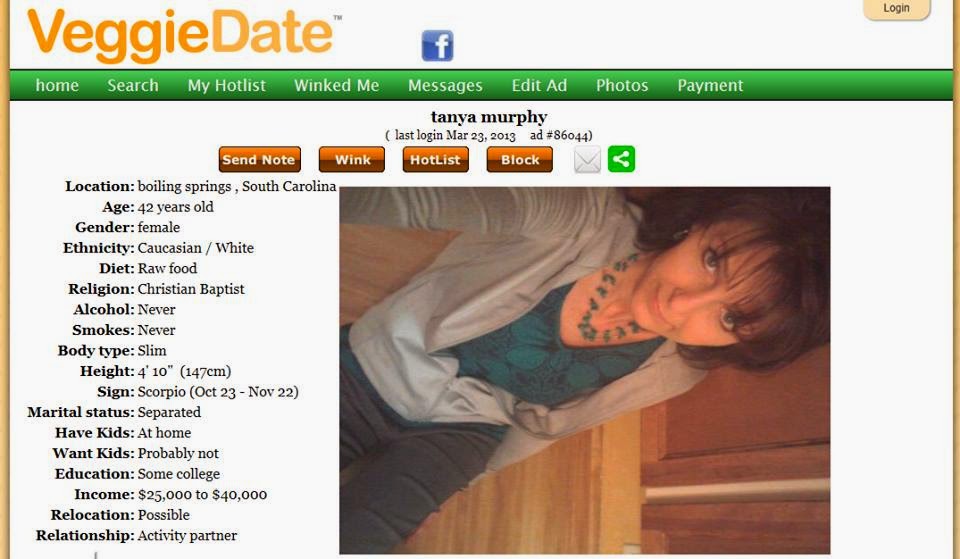The height and width of the screenshot is (559, 960).
Task: Click the location text boiling springs
Action: click(184, 186)
